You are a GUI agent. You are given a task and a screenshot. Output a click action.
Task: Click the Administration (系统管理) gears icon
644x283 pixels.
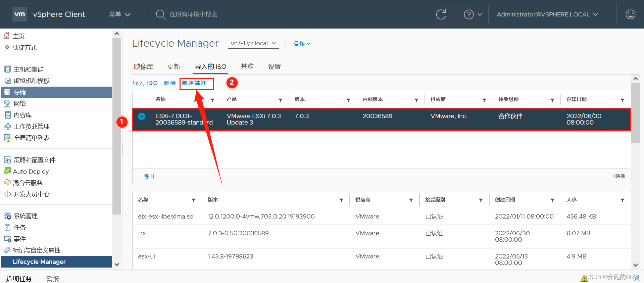[7, 216]
